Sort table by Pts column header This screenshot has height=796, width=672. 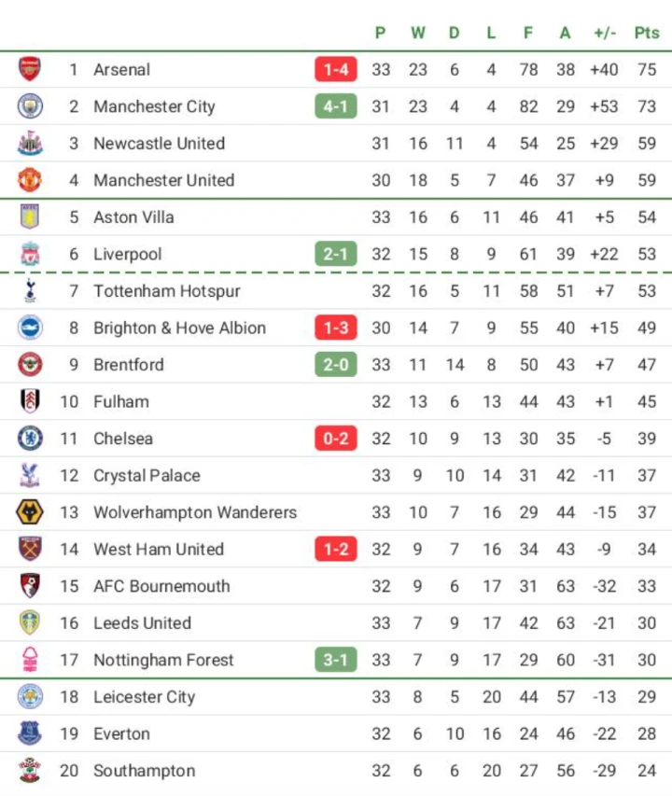647,33
